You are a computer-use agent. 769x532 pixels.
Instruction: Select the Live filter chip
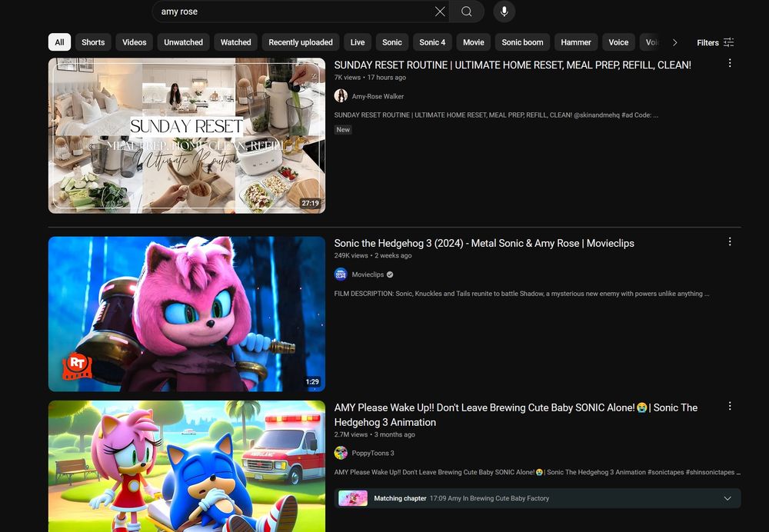coord(358,42)
